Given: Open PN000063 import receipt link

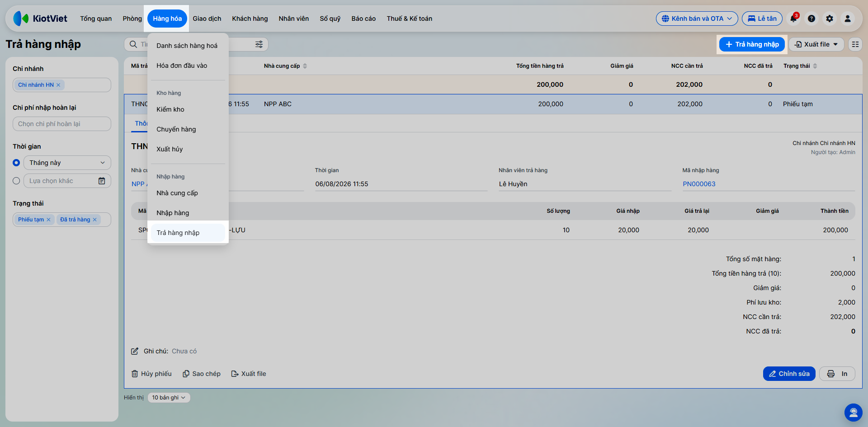Looking at the screenshot, I should click(699, 184).
